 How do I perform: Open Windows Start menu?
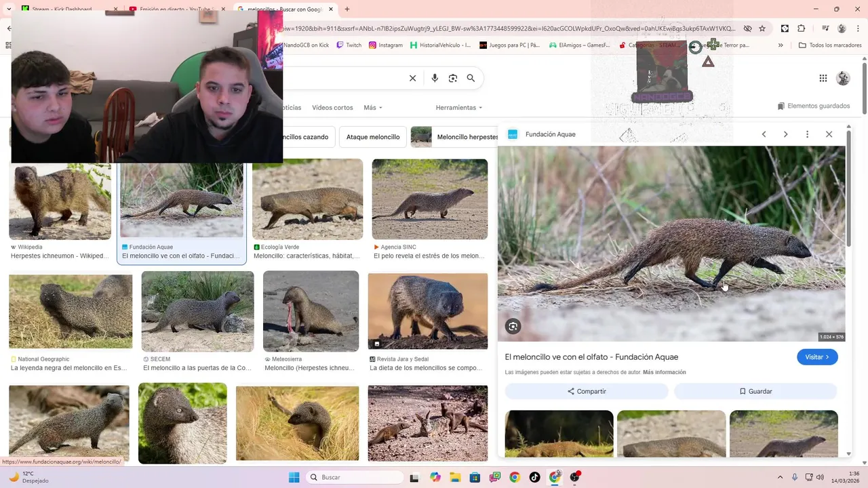294,477
